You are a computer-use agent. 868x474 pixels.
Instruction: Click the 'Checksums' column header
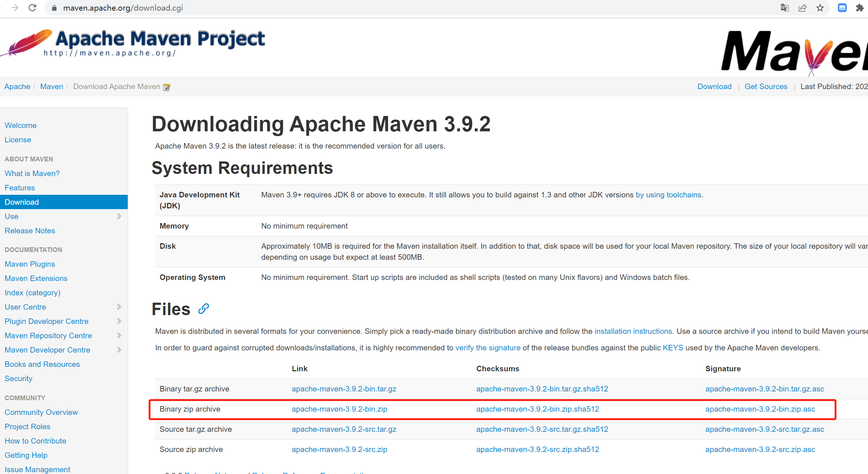(x=498, y=369)
